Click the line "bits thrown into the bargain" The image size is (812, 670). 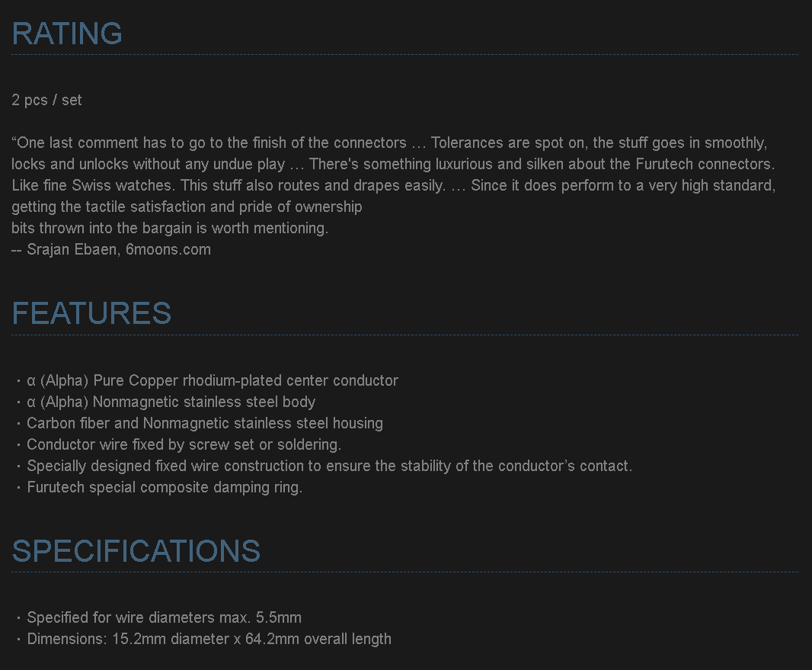pos(170,228)
